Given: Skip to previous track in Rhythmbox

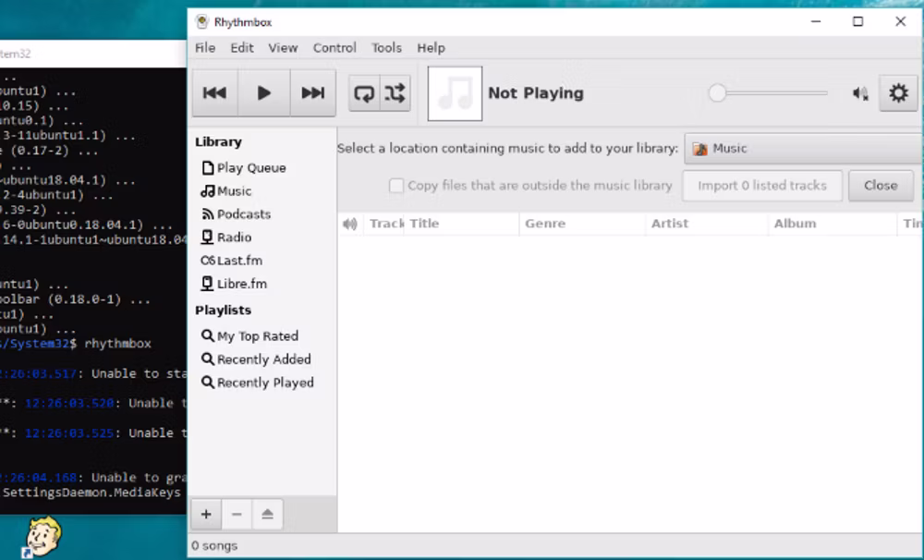Looking at the screenshot, I should coord(214,92).
